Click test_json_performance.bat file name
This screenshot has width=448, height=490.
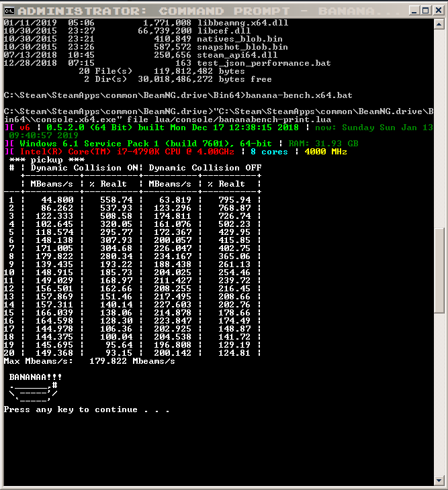coord(264,64)
